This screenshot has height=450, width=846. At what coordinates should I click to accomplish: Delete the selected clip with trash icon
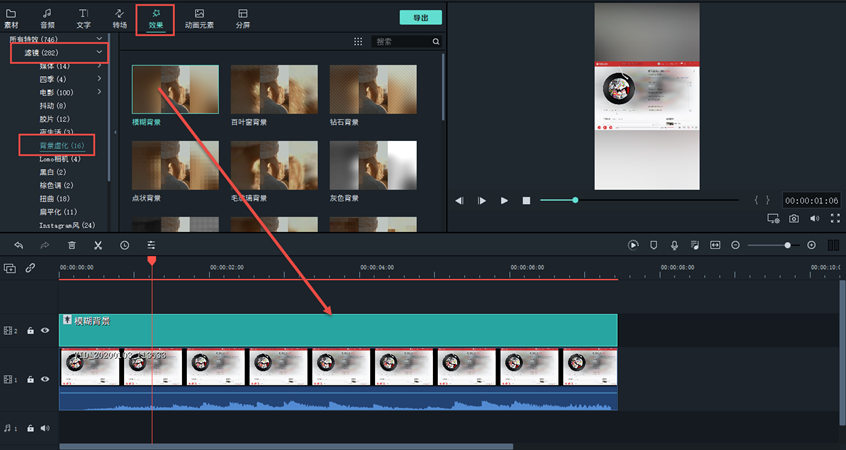[71, 245]
